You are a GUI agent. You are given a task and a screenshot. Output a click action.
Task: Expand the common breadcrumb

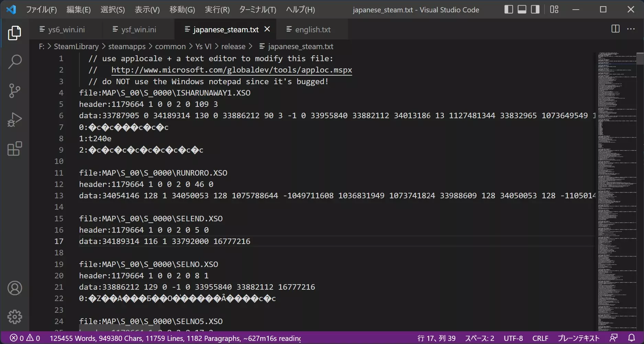tap(170, 46)
